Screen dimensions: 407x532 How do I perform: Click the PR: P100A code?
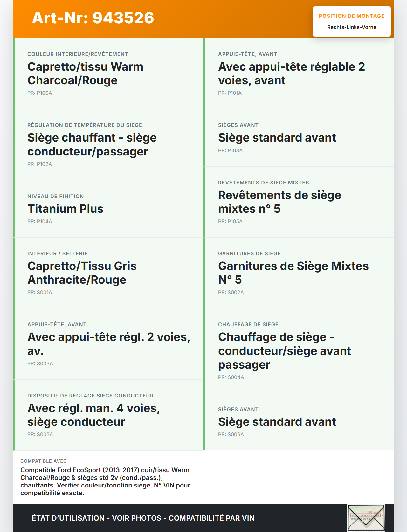[40, 93]
